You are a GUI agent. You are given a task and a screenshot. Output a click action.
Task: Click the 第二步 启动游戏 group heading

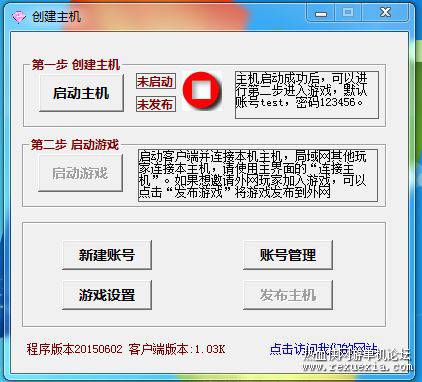[x=75, y=145]
